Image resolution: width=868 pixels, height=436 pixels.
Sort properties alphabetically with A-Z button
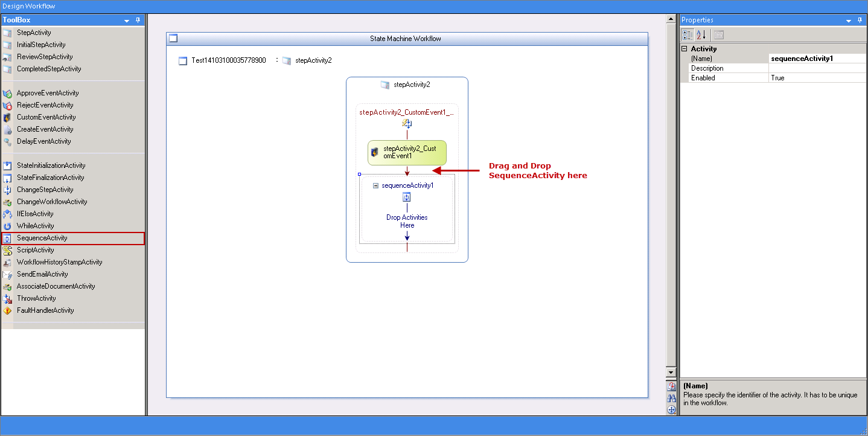pos(701,34)
